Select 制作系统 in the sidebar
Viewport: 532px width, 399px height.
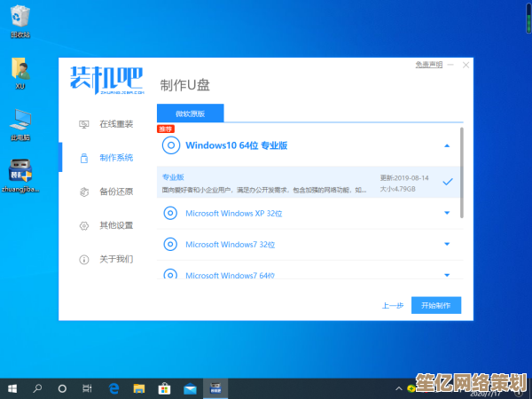[115, 157]
